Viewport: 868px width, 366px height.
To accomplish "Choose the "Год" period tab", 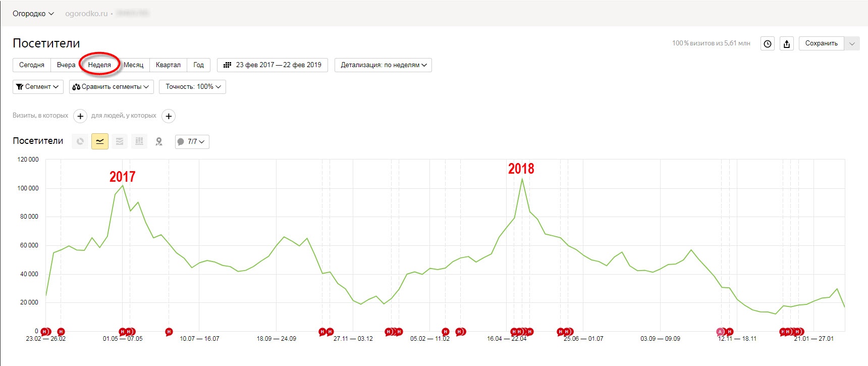I will coord(199,65).
